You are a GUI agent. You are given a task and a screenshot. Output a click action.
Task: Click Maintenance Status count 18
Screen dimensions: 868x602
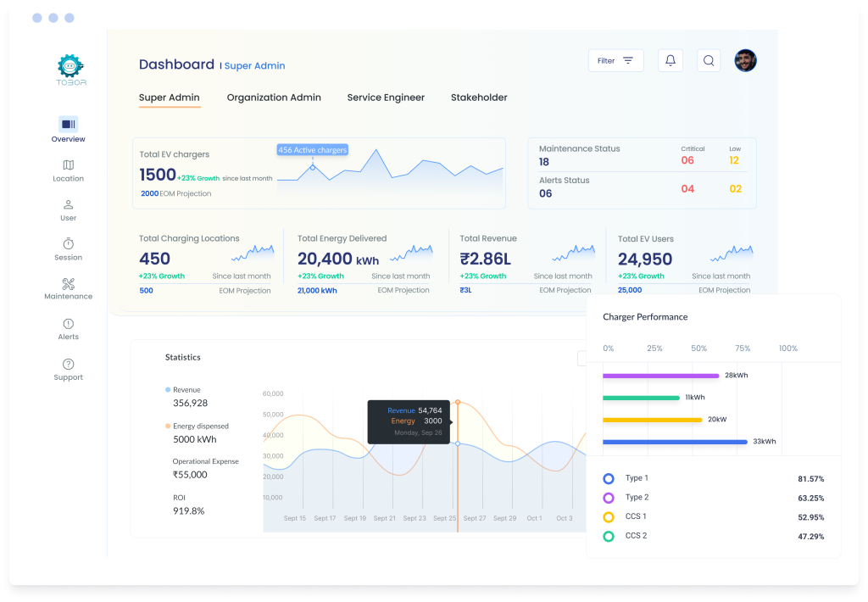point(544,162)
